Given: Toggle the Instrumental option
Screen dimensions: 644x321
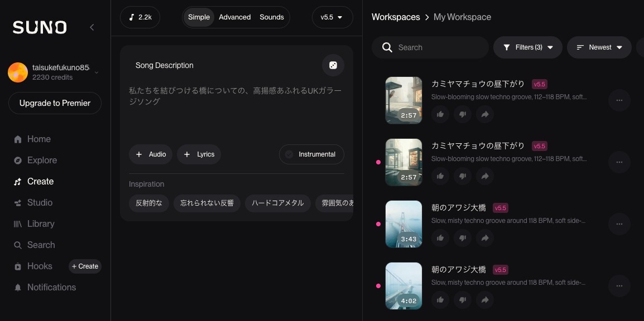Looking at the screenshot, I should (311, 154).
